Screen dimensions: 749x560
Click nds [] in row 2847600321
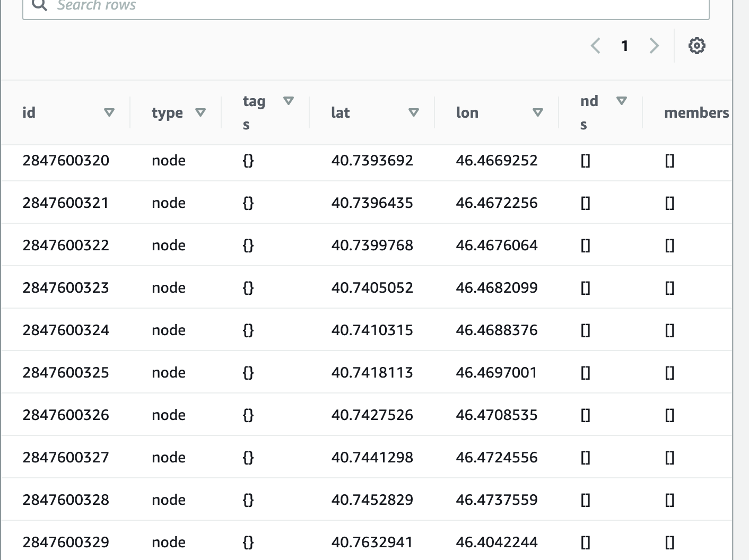pyautogui.click(x=585, y=203)
